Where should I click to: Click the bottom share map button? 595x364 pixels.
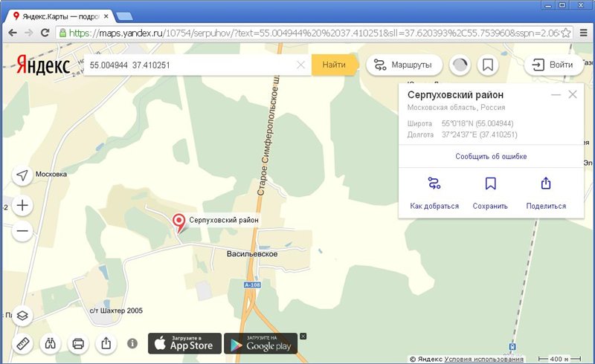[x=106, y=344]
